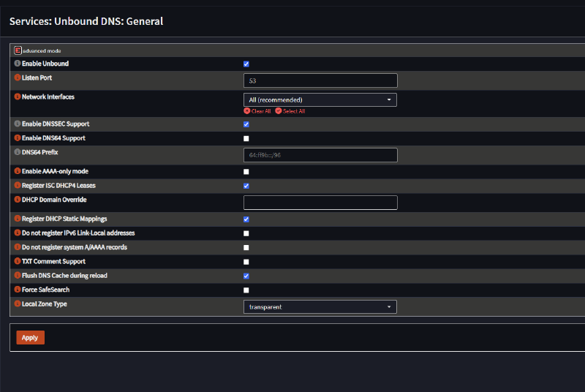
Task: Check TXT Comment Support checkbox
Action: point(246,262)
